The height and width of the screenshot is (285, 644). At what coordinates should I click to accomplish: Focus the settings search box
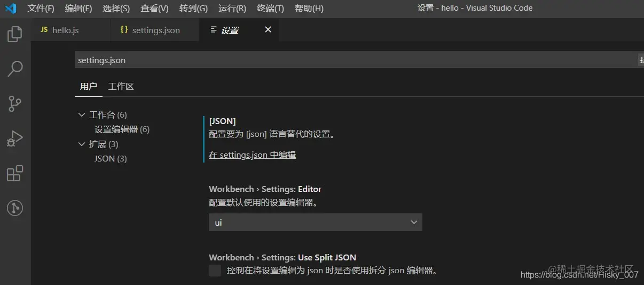pyautogui.click(x=357, y=60)
